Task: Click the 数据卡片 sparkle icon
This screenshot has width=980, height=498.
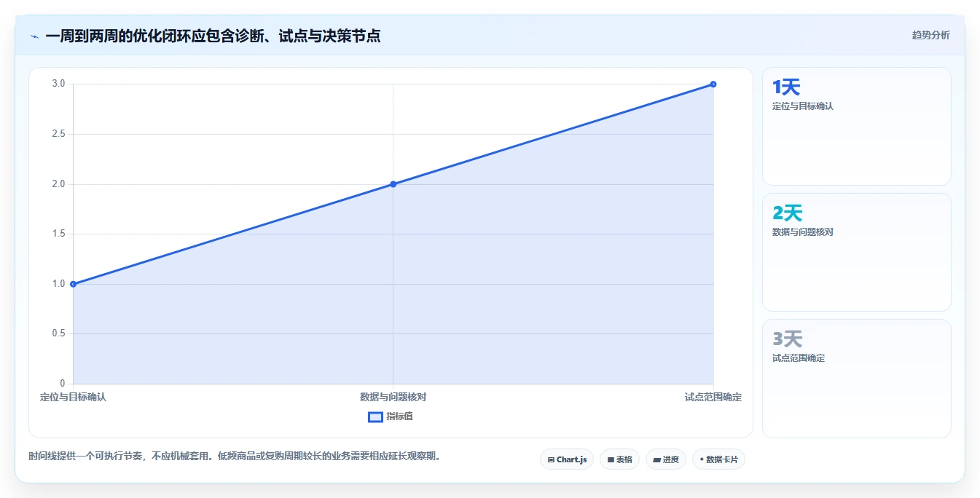Action: pos(702,459)
